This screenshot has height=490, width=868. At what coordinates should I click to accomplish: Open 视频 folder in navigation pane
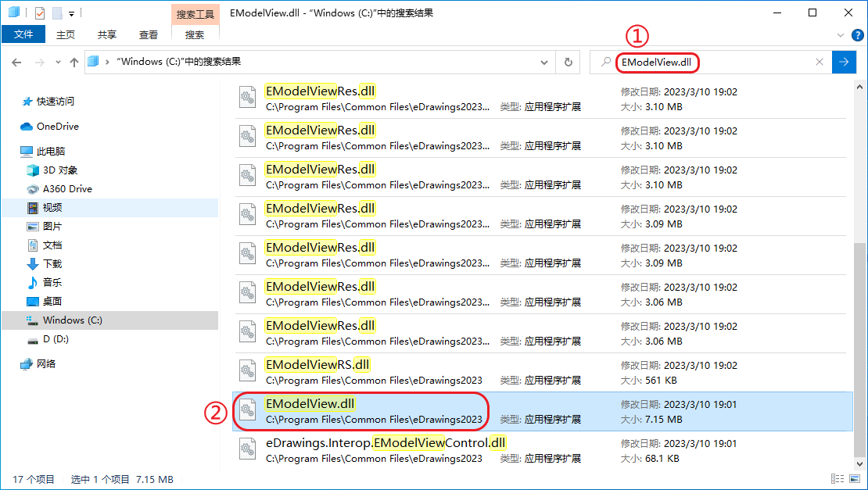click(52, 207)
